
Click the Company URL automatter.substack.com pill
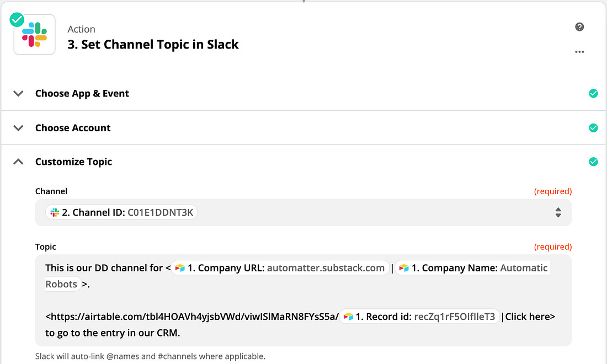click(280, 268)
